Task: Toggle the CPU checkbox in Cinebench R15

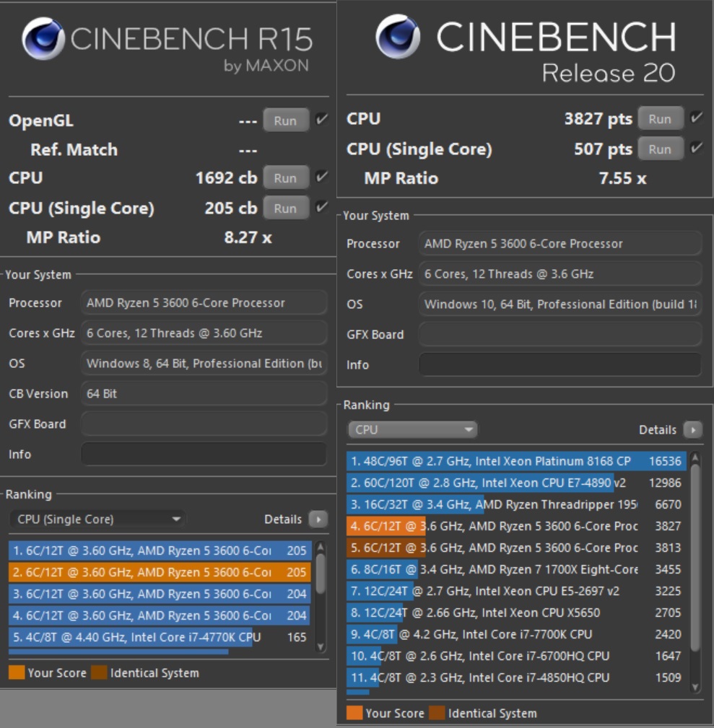Action: 321,177
